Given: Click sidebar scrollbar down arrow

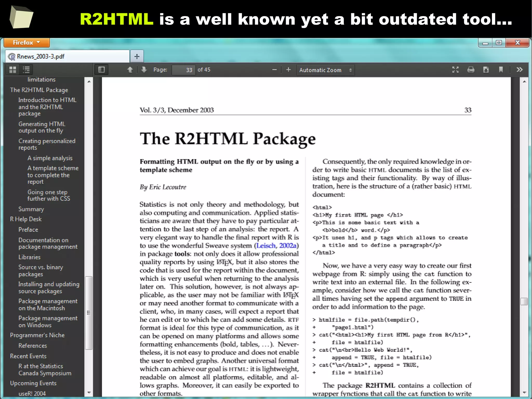Looking at the screenshot, I should click(89, 393).
